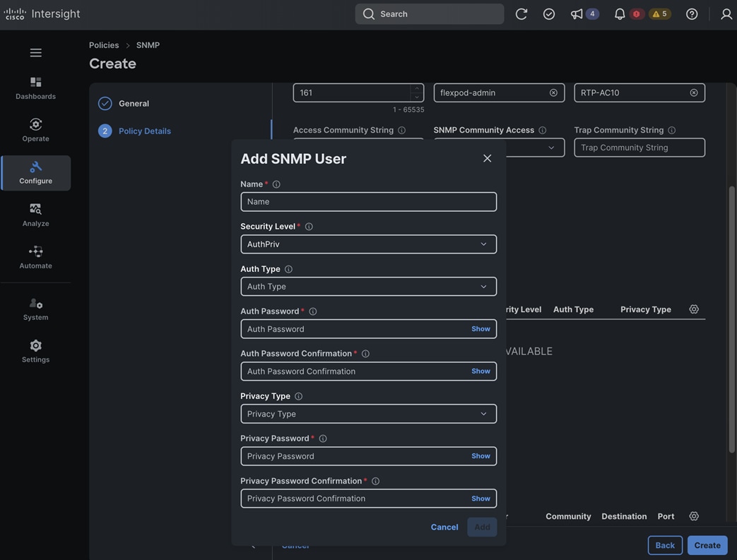The image size is (737, 560).
Task: Click the yellow warnings badge showing 5
Action: coord(660,14)
